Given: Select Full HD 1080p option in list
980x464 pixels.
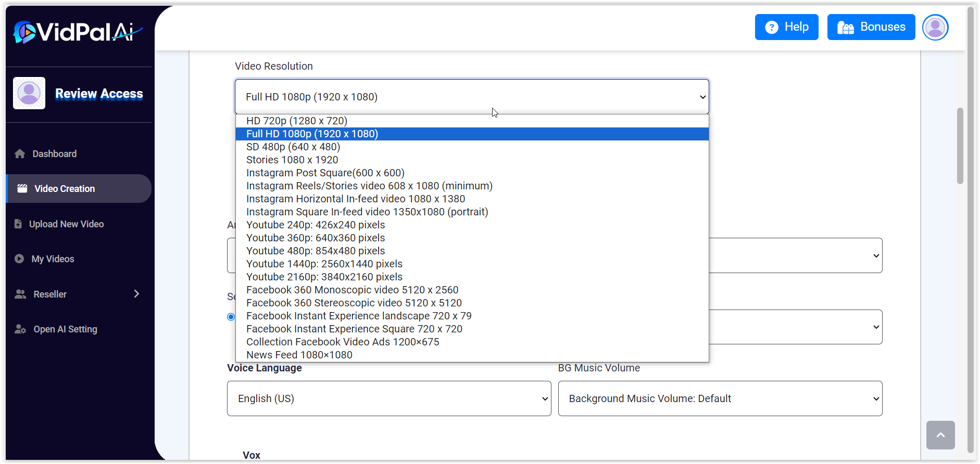Looking at the screenshot, I should (472, 134).
